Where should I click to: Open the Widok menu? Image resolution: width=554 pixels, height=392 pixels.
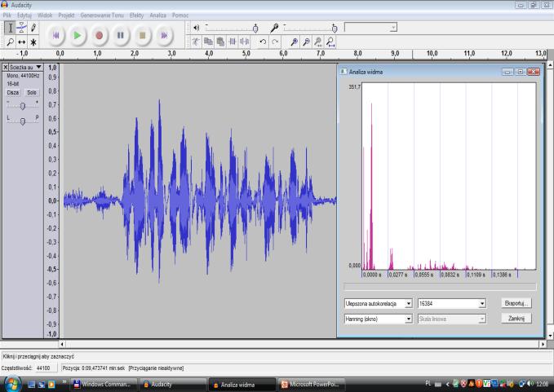tap(45, 15)
